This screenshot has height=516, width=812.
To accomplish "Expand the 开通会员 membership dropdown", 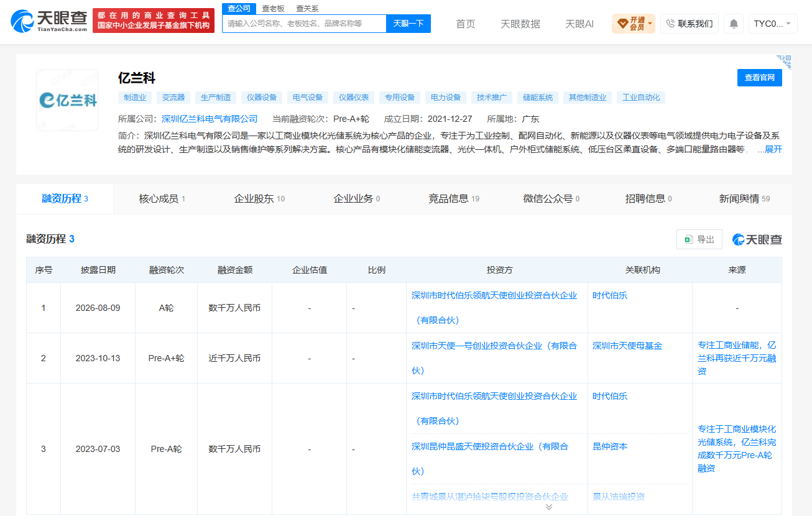I will [633, 24].
